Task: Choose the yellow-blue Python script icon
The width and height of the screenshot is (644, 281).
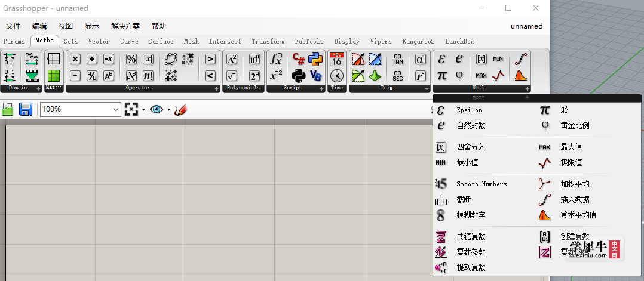Action: pyautogui.click(x=315, y=59)
